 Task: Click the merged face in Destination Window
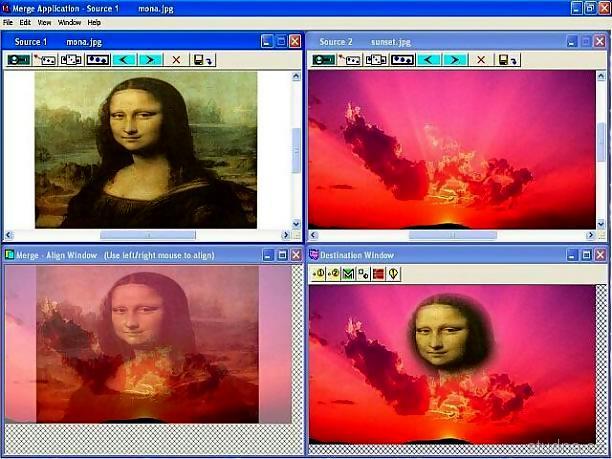click(x=449, y=334)
